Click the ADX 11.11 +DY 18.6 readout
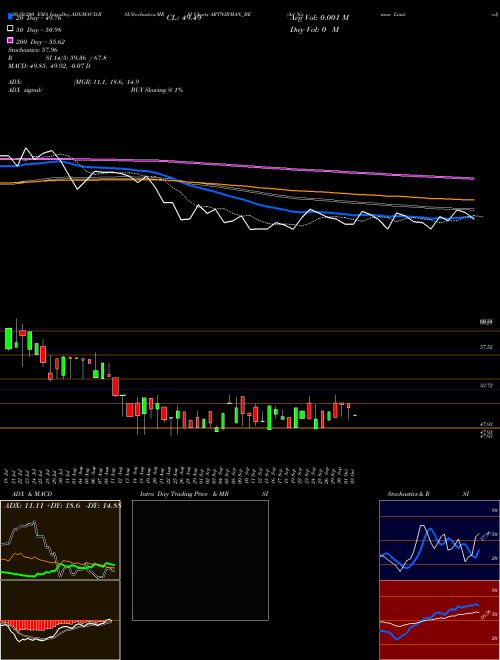 coord(62,505)
